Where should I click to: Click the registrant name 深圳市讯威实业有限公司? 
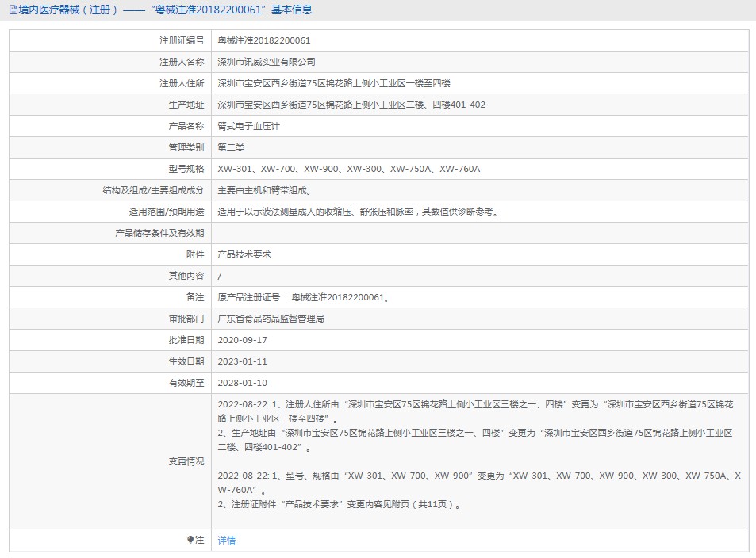coord(267,62)
